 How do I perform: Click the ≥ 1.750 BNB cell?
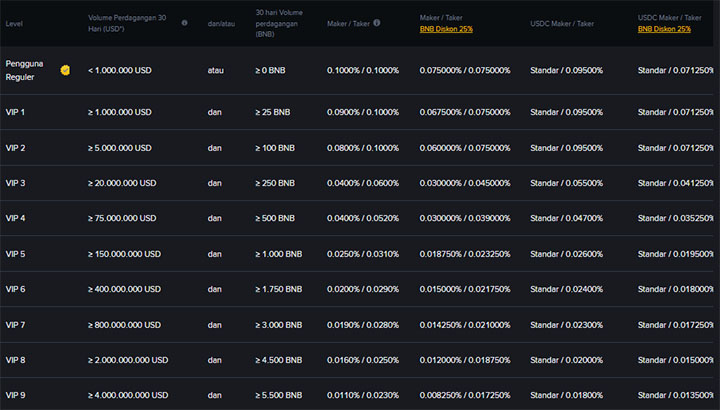[x=278, y=289]
